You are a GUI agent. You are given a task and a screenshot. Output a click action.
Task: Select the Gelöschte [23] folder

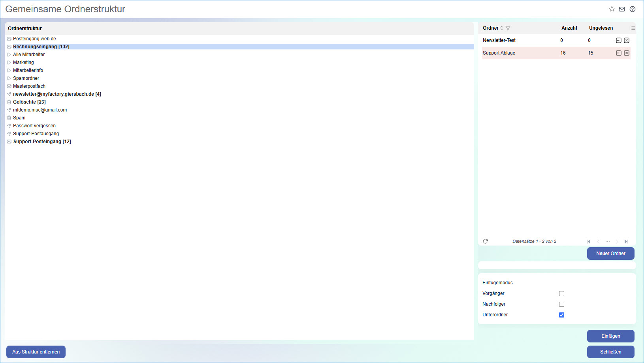[x=29, y=102]
